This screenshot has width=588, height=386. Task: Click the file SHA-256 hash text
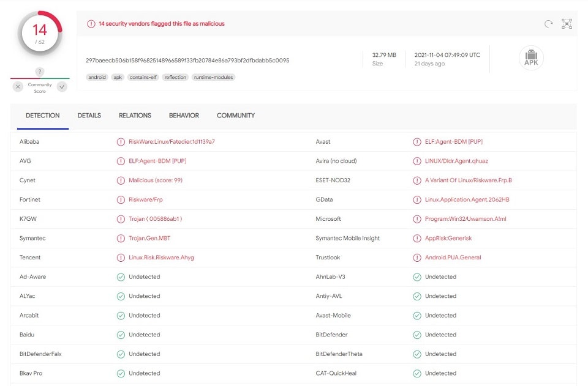187,61
